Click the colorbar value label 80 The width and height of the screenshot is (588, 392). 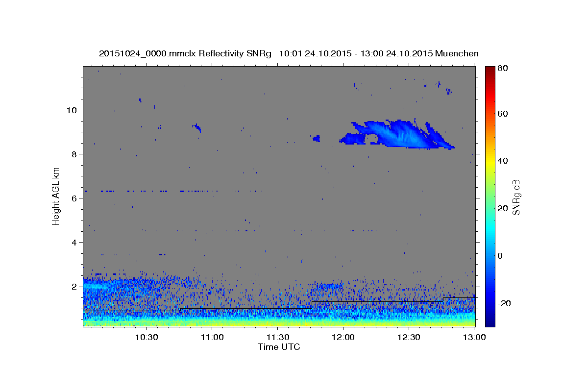[x=502, y=69]
